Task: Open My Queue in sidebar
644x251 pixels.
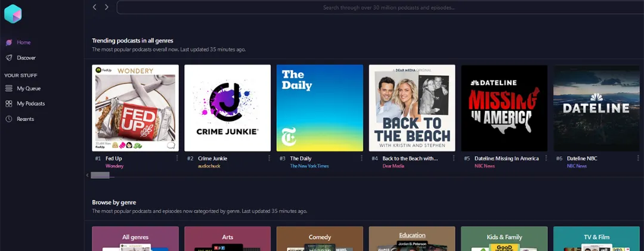Action: [29, 88]
